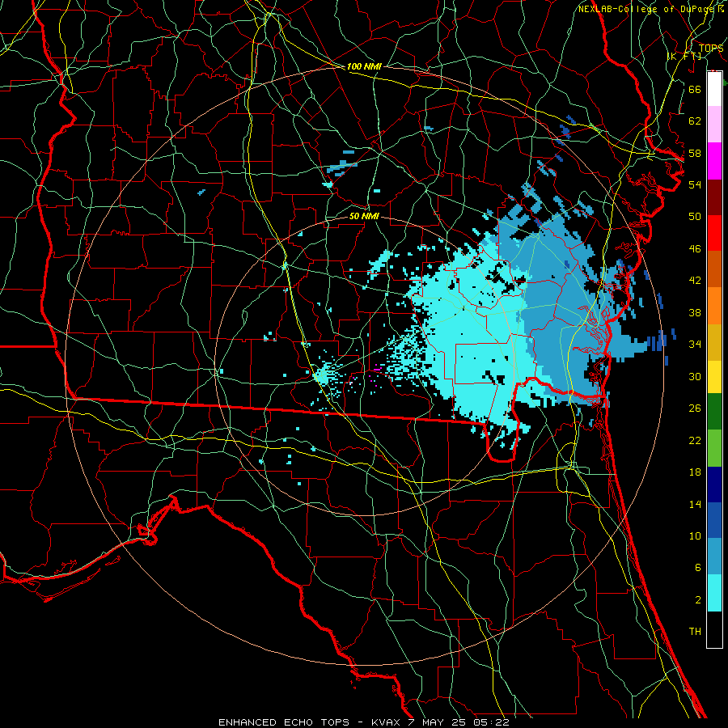Select the light green legend band
Screen dimensions: 728x728
pos(714,448)
